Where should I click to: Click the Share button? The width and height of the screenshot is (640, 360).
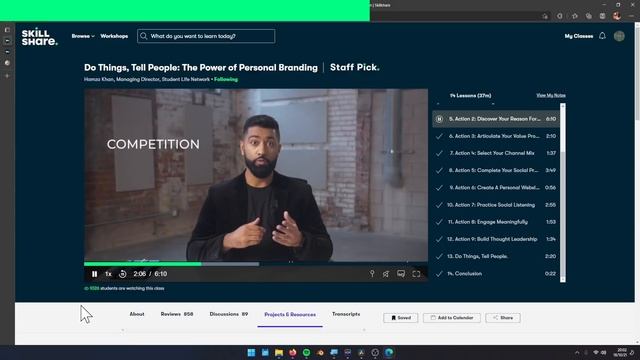coord(503,318)
